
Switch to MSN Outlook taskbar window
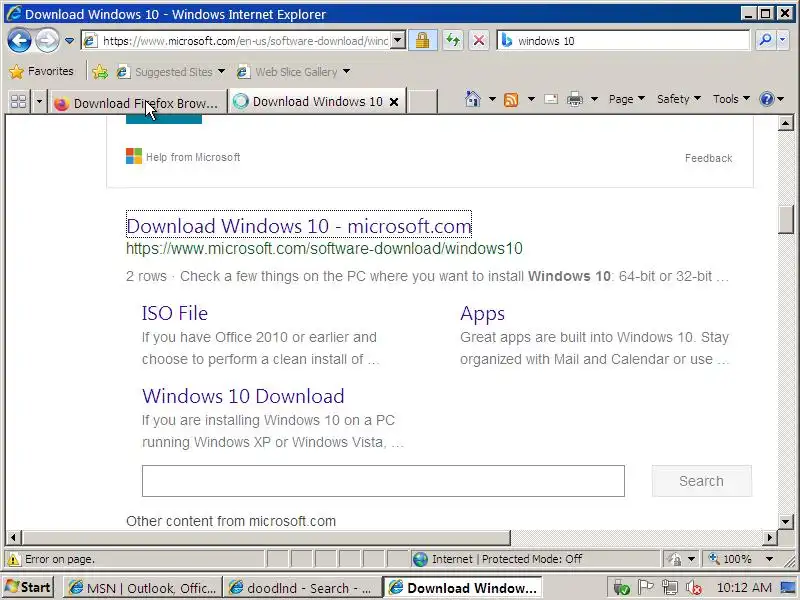click(x=143, y=588)
